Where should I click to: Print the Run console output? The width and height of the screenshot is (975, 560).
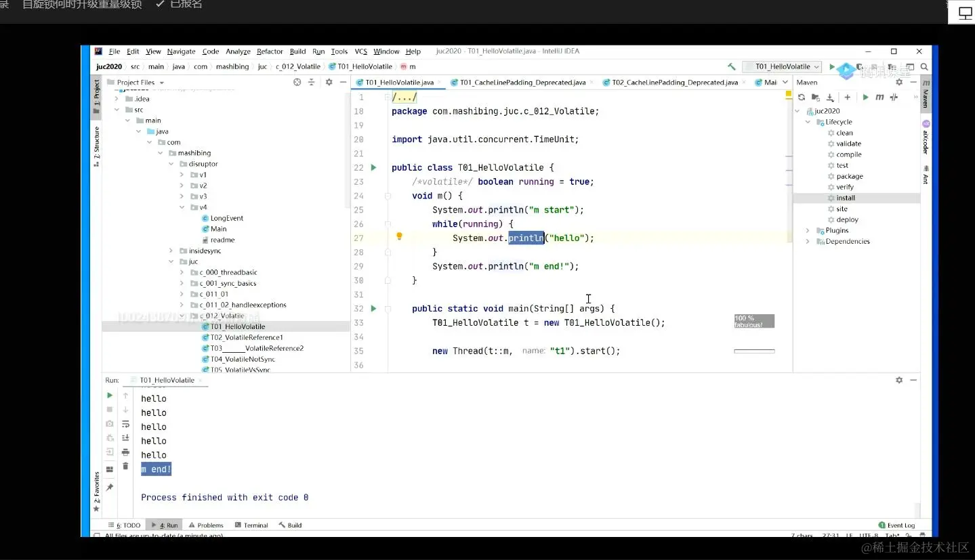pos(125,452)
